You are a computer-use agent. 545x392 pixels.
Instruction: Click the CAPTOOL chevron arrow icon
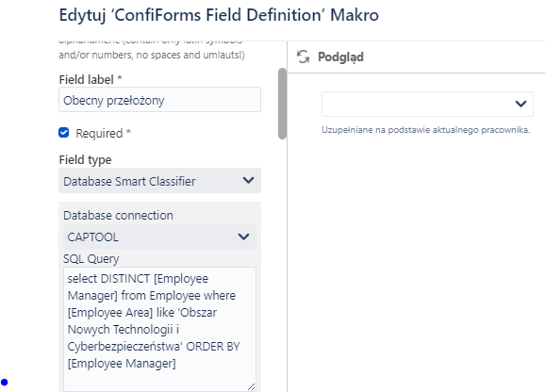click(243, 237)
